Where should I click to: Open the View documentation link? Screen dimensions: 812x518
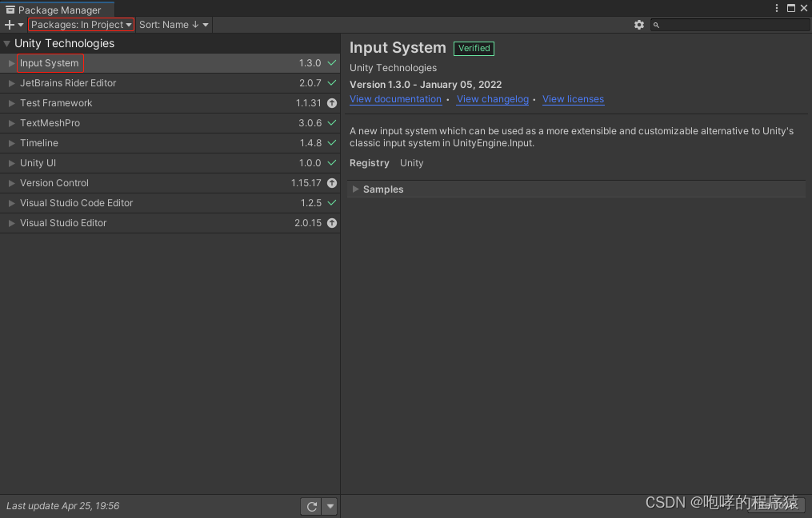pos(396,99)
